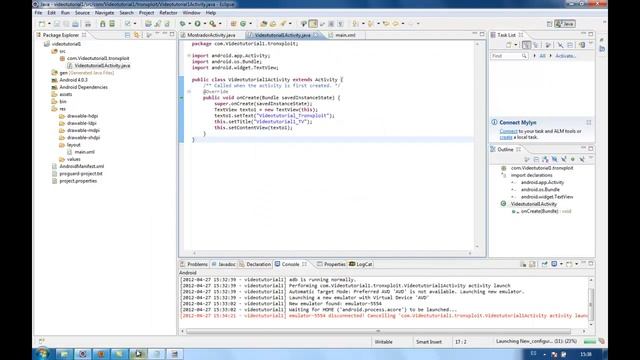Close the Connect Mylyn notice
Screen dimensions: 640x360
(589, 122)
